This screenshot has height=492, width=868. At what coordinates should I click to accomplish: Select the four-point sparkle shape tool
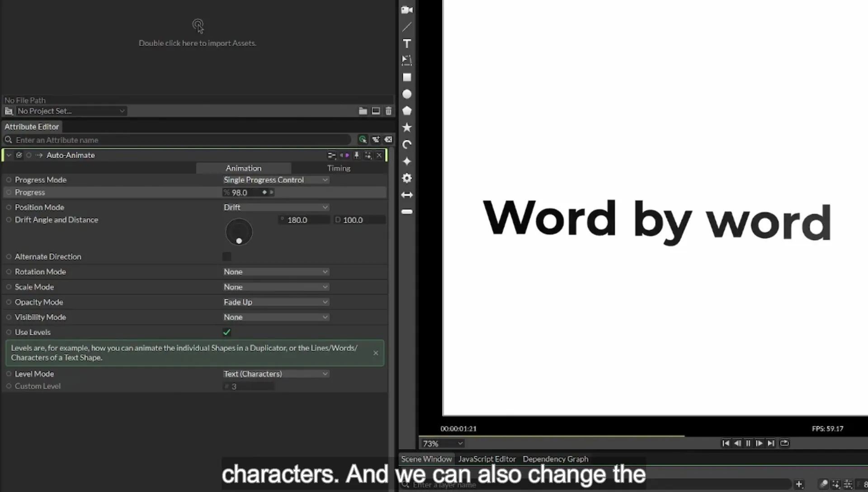click(407, 161)
